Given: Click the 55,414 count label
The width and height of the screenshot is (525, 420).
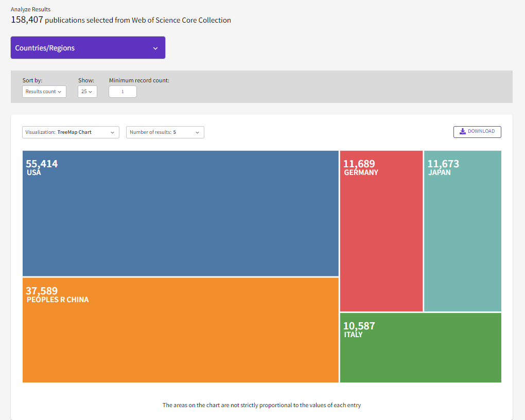Looking at the screenshot, I should (x=42, y=164).
